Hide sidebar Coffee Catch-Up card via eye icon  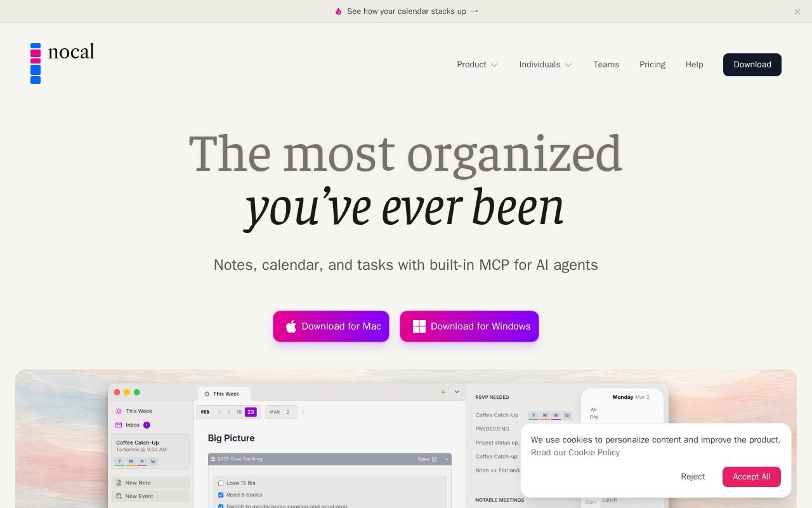click(153, 462)
